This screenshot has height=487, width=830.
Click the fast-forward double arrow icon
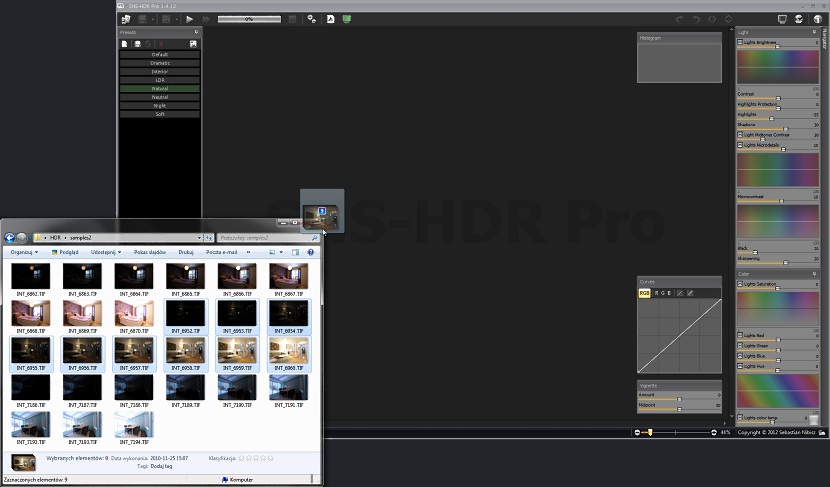click(206, 19)
